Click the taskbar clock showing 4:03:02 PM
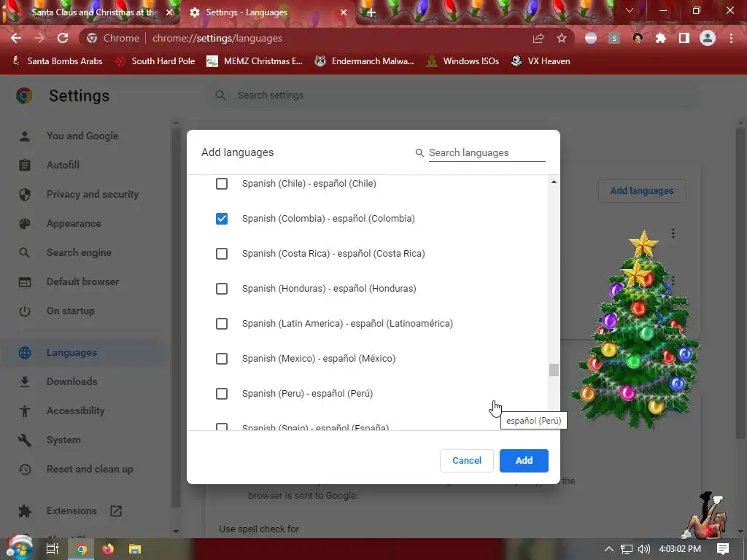The width and height of the screenshot is (747, 560). [680, 549]
